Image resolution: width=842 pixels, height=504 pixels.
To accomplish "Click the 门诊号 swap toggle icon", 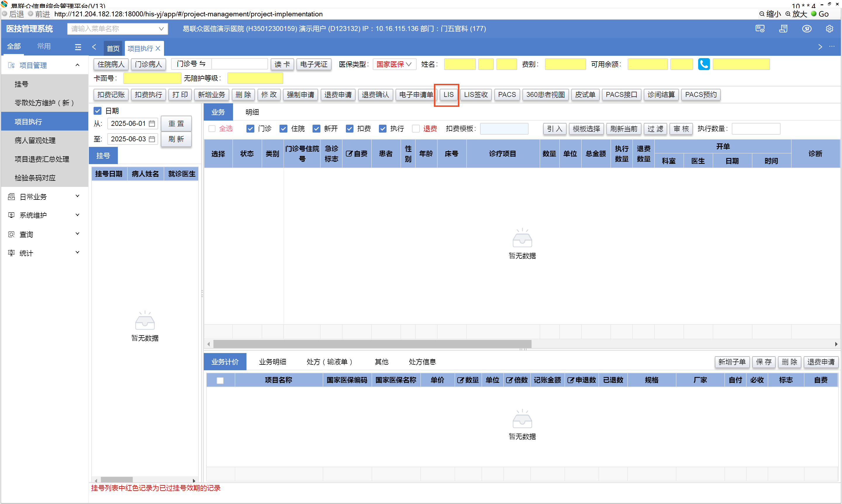I will click(203, 64).
